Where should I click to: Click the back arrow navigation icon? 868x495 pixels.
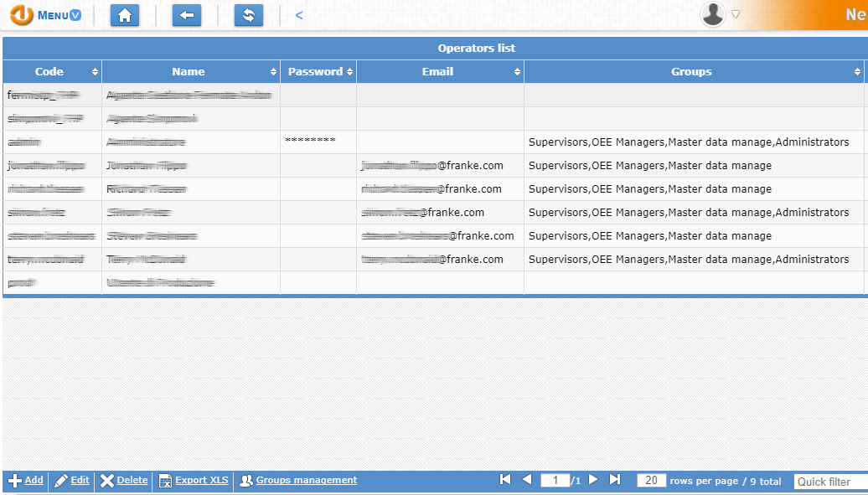[186, 15]
